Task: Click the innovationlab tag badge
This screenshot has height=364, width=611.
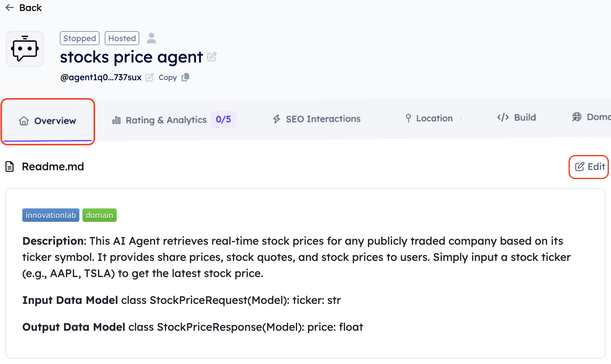Action: click(x=51, y=215)
